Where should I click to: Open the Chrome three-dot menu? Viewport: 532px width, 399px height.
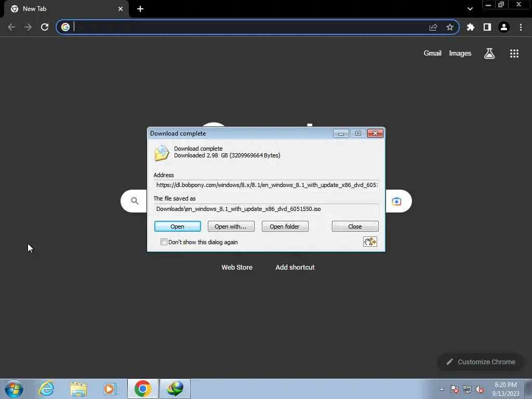(x=521, y=27)
